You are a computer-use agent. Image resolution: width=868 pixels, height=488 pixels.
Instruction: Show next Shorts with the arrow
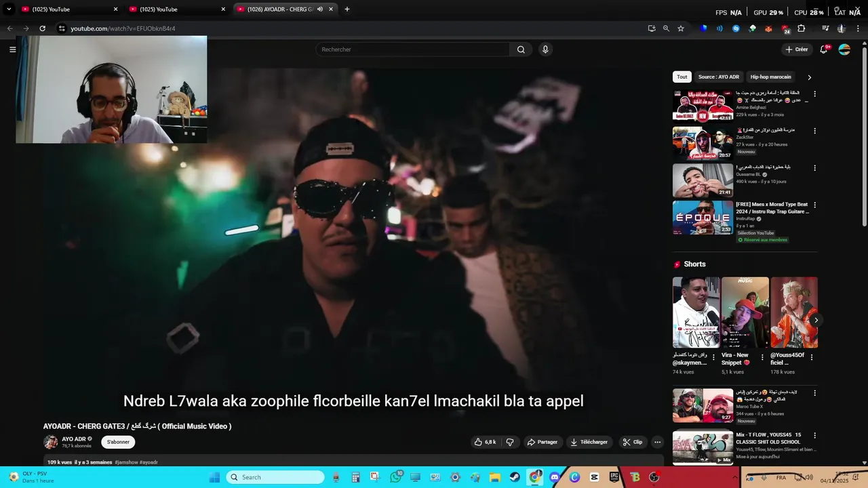816,320
